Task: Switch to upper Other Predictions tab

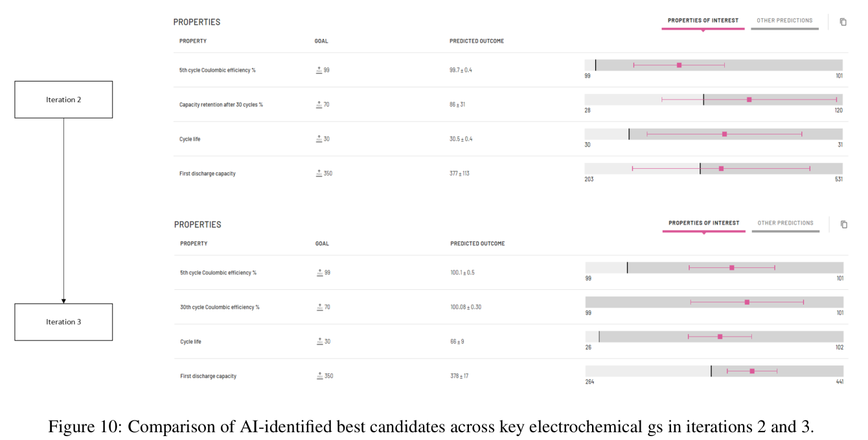Action: 784,21
